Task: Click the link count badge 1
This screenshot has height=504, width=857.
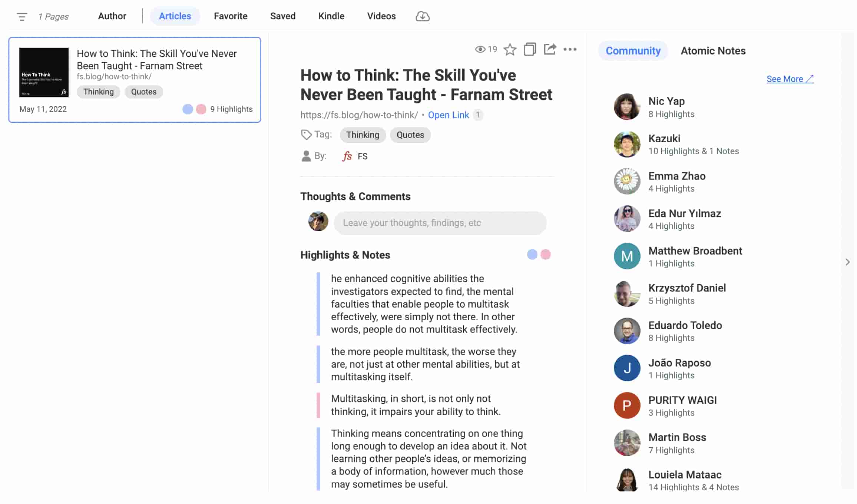Action: pos(478,115)
